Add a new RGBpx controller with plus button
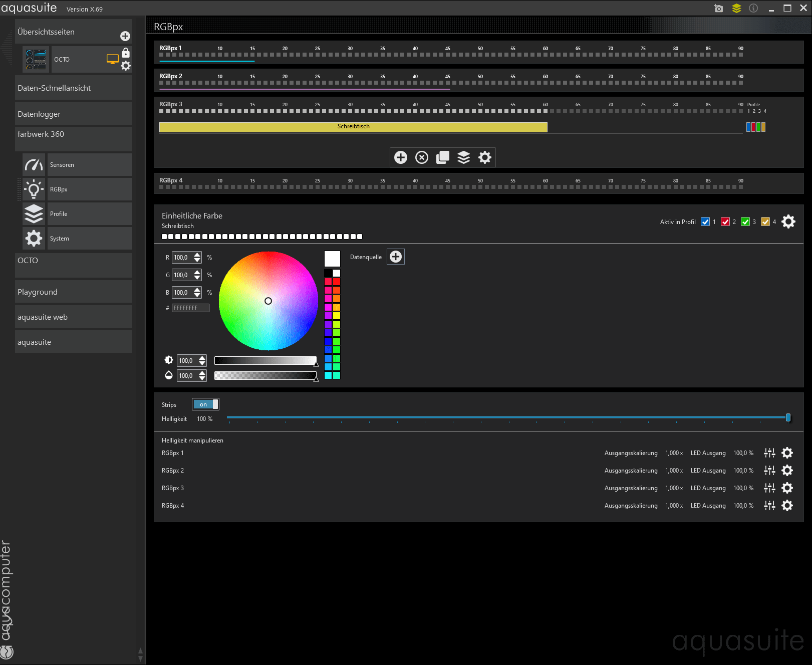 point(401,157)
